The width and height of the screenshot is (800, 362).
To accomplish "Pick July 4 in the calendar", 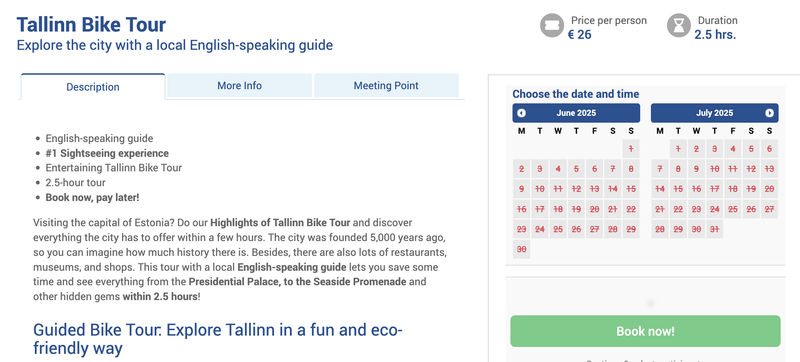I will point(733,149).
